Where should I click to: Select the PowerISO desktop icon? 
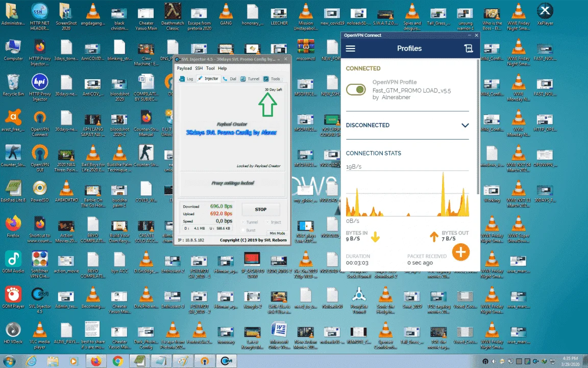coord(40,191)
